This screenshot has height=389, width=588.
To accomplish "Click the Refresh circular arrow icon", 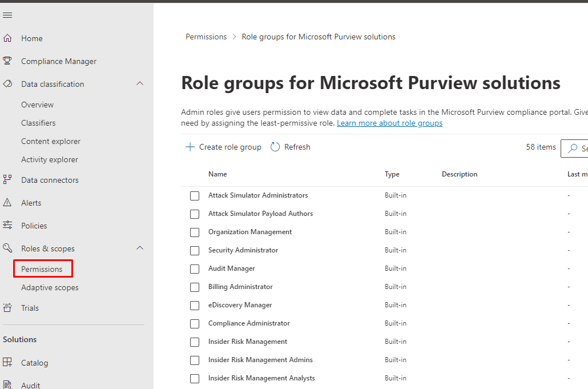I will (275, 147).
